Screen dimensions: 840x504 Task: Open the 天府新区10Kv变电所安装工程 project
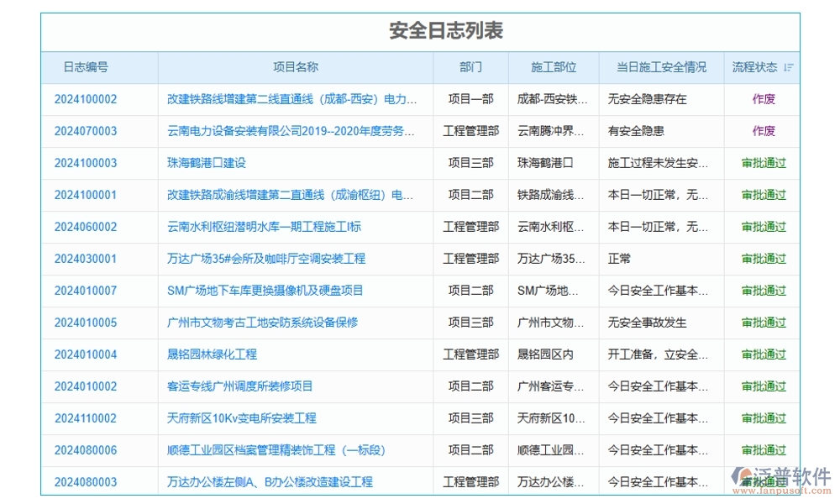click(x=242, y=418)
